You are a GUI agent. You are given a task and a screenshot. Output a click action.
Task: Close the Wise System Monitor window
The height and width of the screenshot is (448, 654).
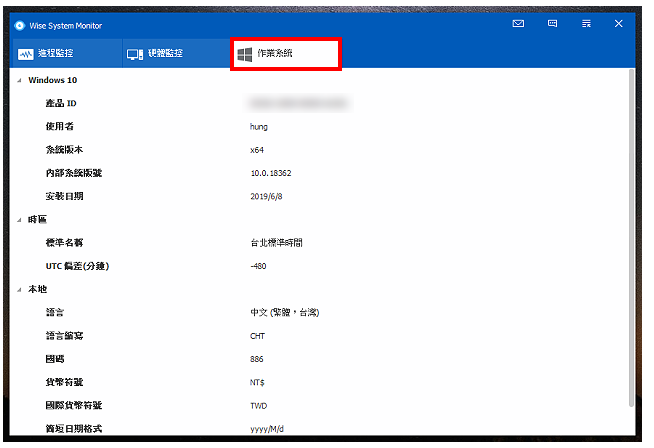pos(619,24)
